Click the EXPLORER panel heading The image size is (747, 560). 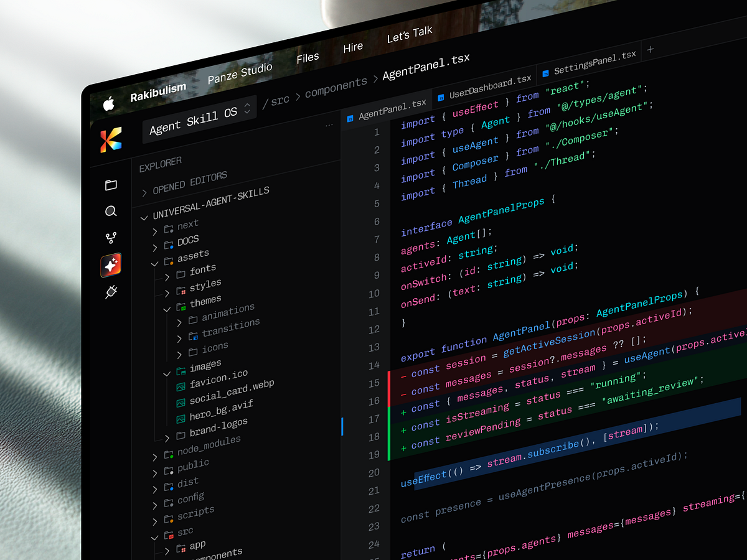[161, 165]
